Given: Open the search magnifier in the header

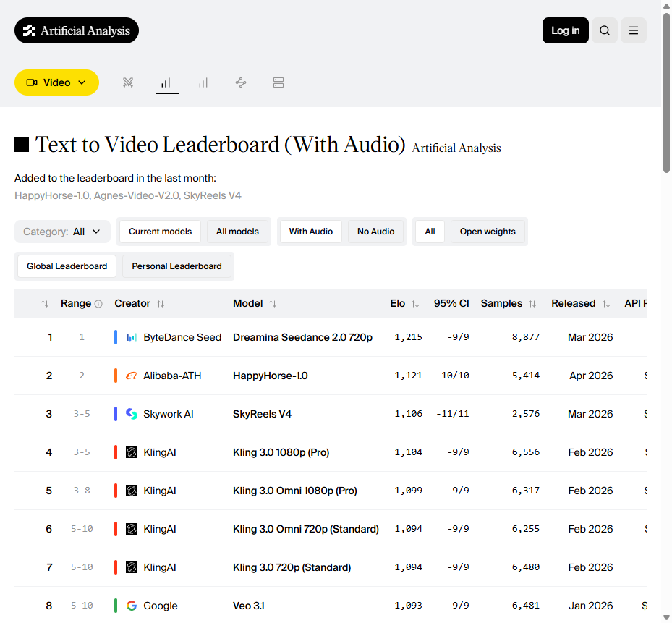Looking at the screenshot, I should (x=604, y=30).
